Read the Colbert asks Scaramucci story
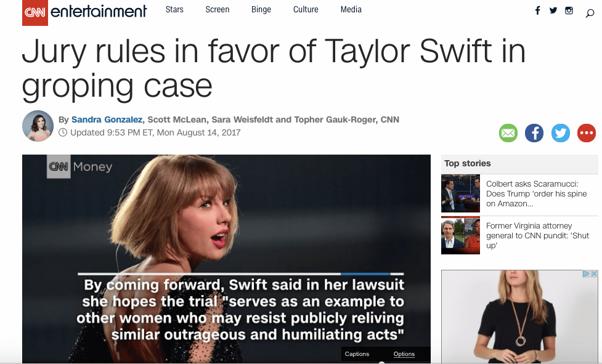Viewport: 602px width, 364px height. (x=536, y=193)
